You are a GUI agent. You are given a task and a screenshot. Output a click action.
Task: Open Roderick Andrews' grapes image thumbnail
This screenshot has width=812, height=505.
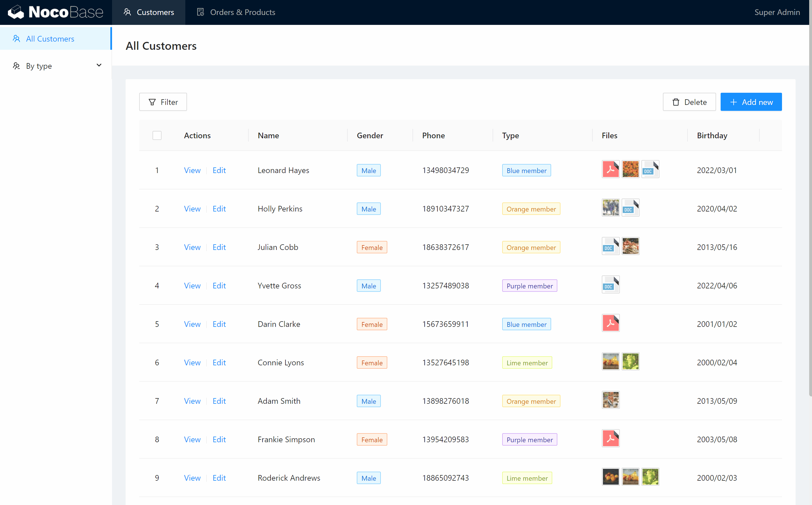click(650, 477)
